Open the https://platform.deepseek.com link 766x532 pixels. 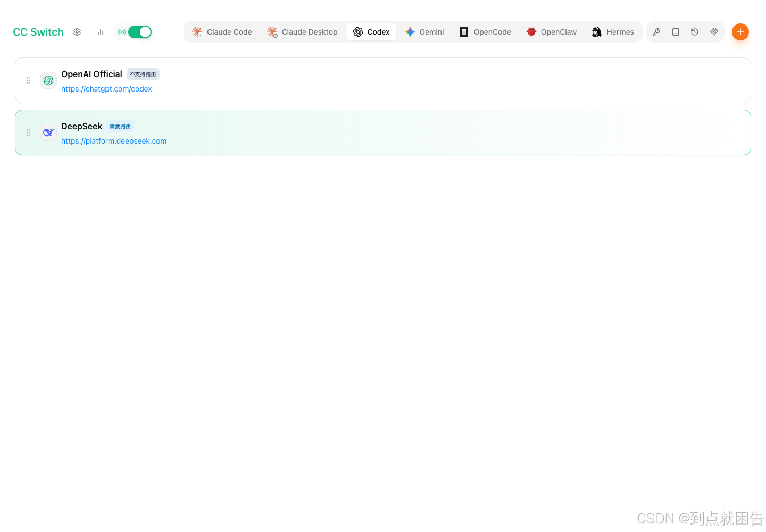pos(114,141)
